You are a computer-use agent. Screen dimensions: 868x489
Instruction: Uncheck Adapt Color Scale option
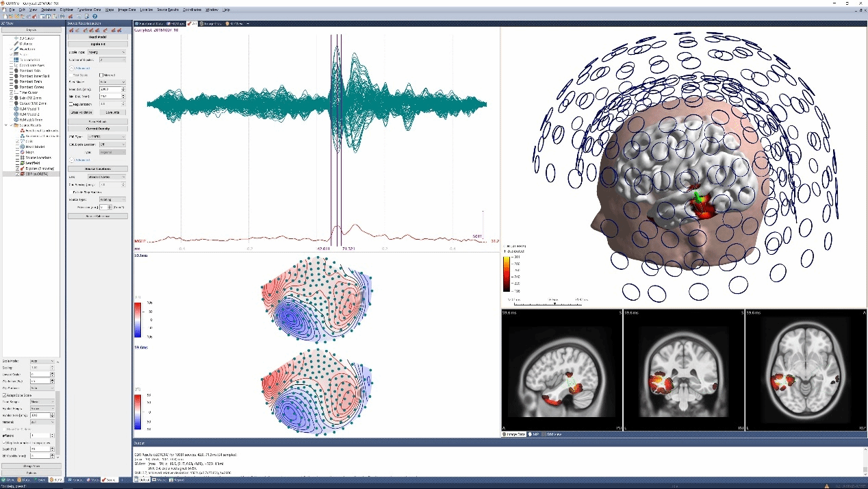pyautogui.click(x=5, y=395)
